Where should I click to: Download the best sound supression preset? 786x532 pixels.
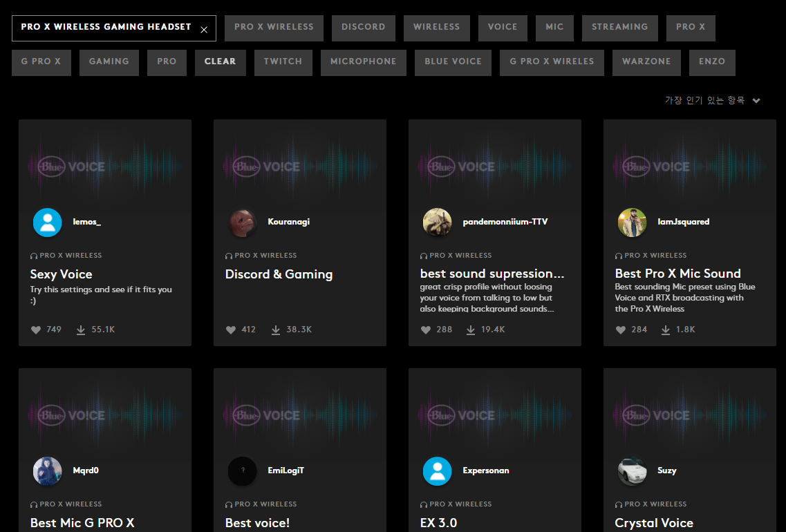click(471, 330)
